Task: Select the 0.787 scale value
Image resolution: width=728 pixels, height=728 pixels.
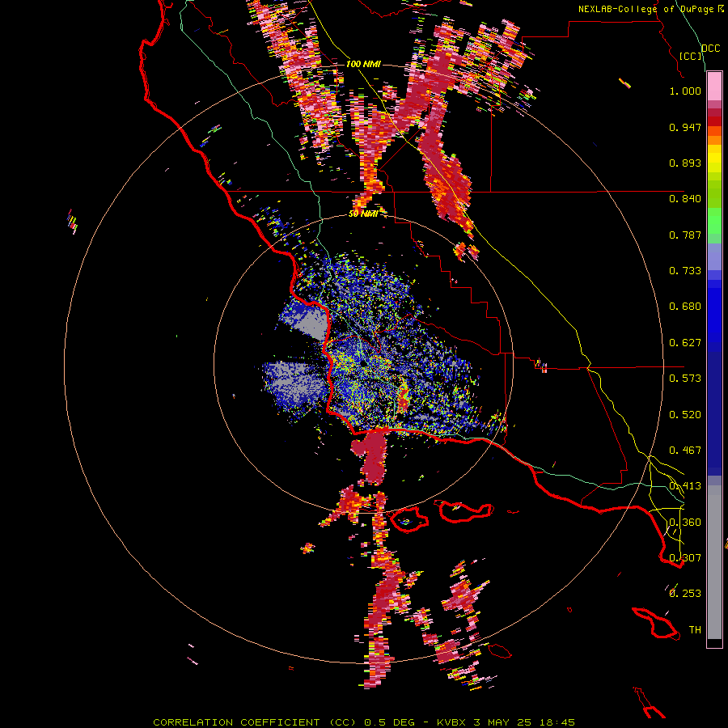Action: point(685,235)
